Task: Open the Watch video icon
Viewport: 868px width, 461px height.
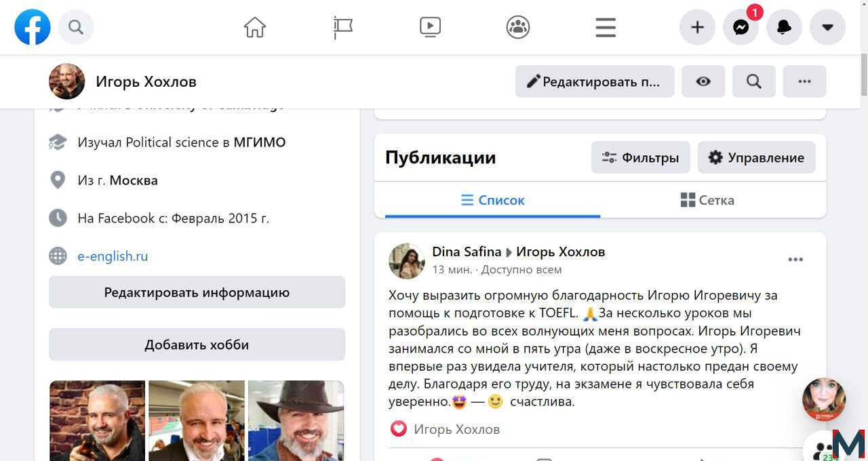Action: pyautogui.click(x=430, y=27)
